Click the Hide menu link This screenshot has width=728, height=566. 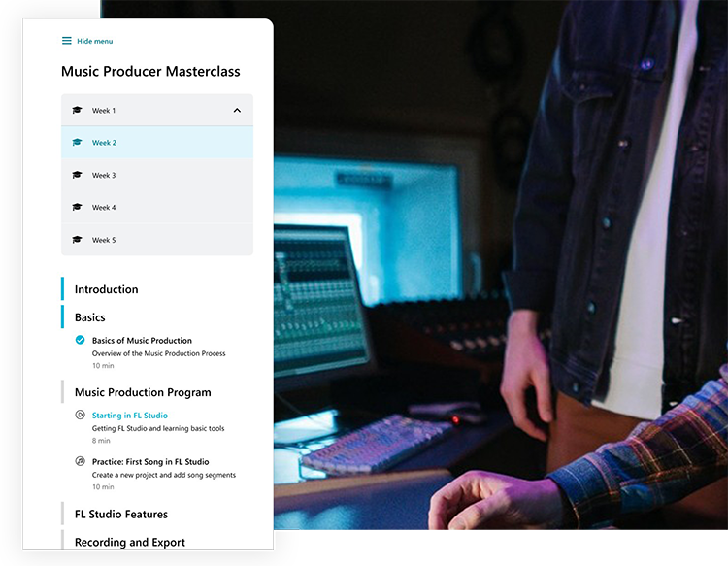95,41
